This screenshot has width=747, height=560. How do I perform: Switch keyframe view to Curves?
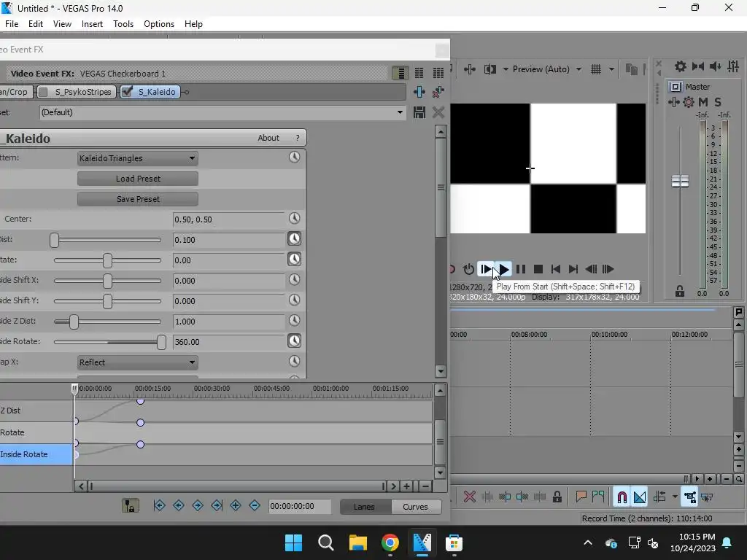(x=415, y=507)
